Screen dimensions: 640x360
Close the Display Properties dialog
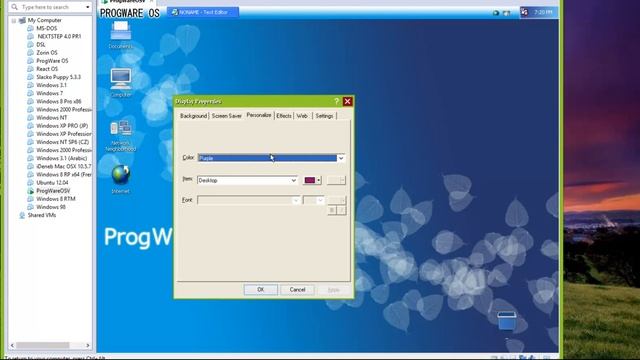[347, 101]
